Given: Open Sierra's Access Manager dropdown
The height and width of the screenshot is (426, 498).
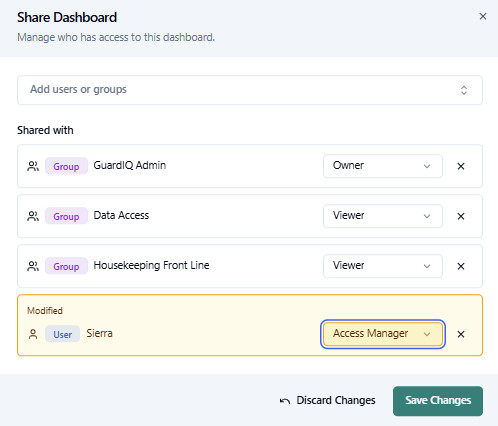Looking at the screenshot, I should click(x=383, y=334).
